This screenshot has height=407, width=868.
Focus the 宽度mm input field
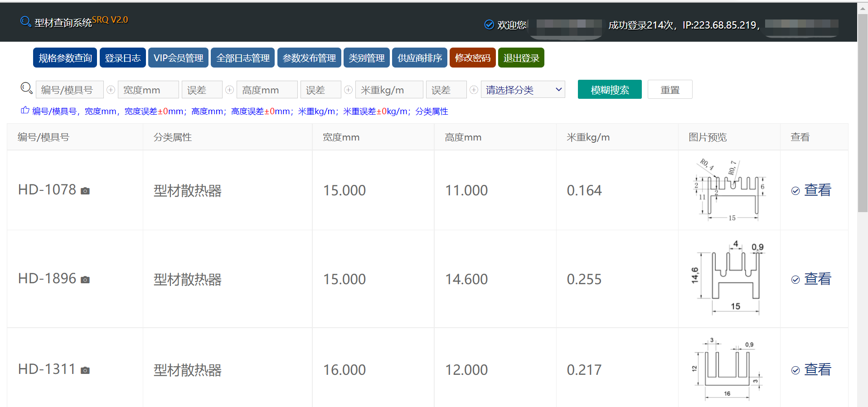(148, 90)
